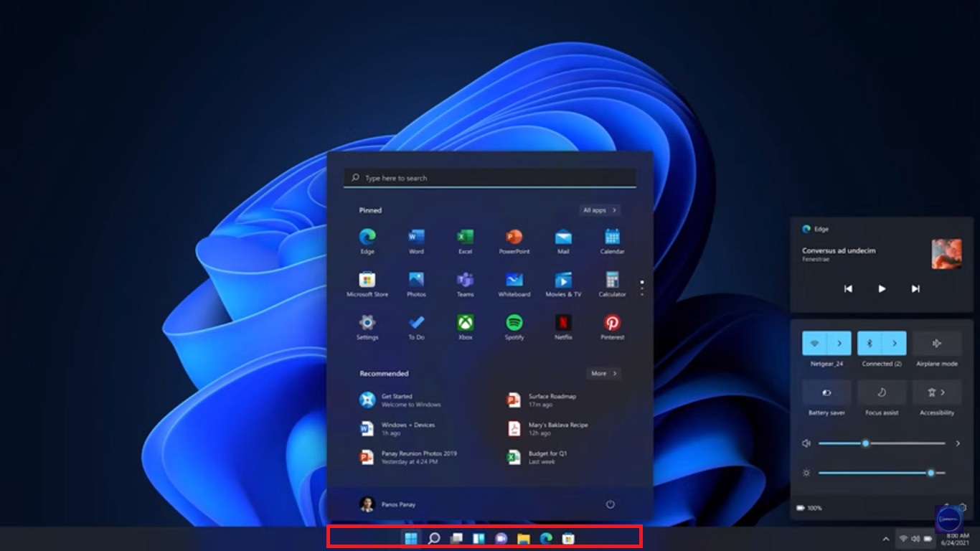Open the To Do app
The width and height of the screenshot is (980, 551).
(416, 327)
